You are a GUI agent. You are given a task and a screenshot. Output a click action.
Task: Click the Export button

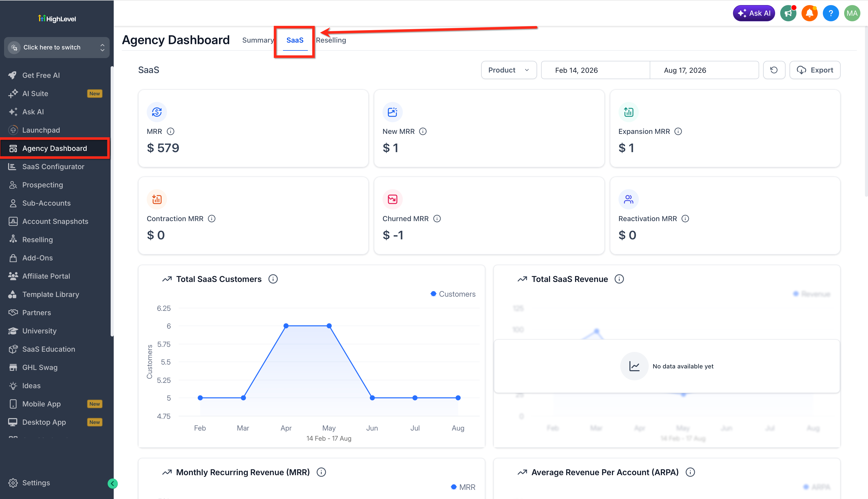click(815, 70)
